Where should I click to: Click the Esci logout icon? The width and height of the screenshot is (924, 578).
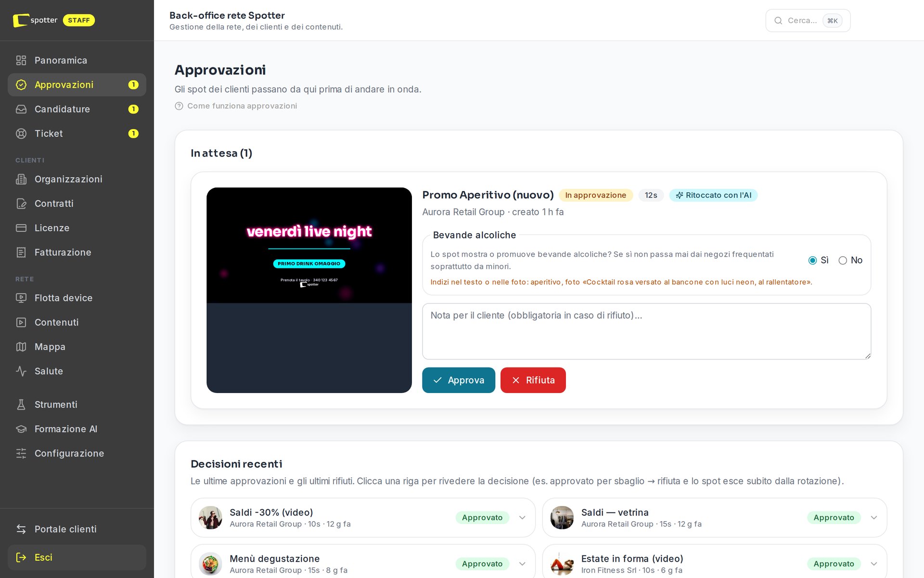(x=21, y=557)
